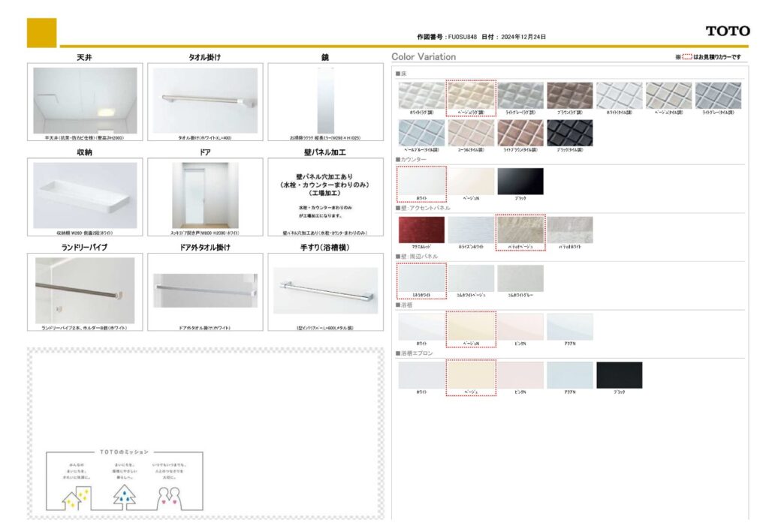Select the 手すり handrail image

point(325,290)
